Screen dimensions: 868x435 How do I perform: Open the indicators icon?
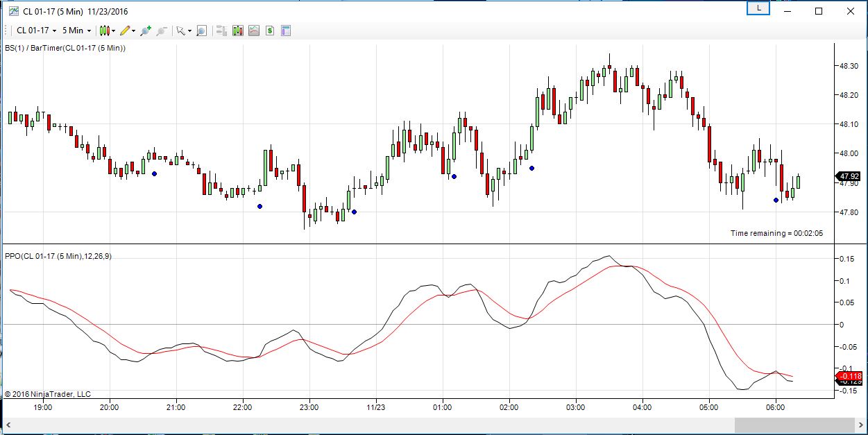[x=238, y=31]
